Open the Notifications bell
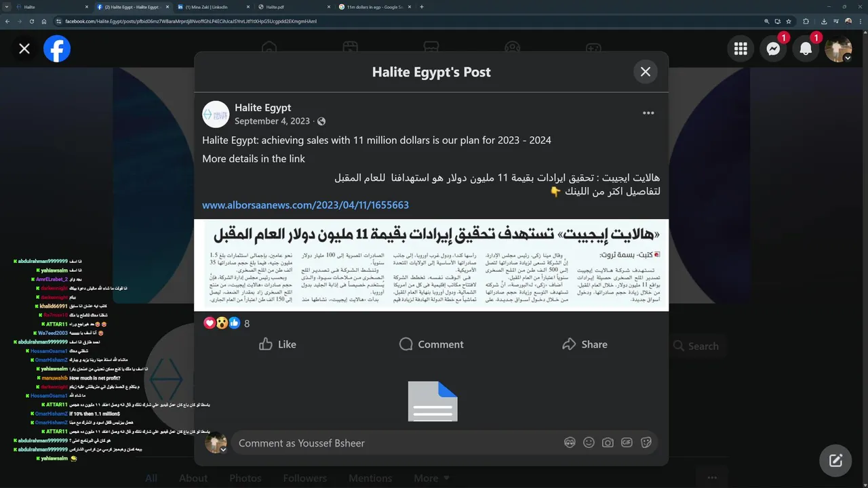 click(806, 49)
